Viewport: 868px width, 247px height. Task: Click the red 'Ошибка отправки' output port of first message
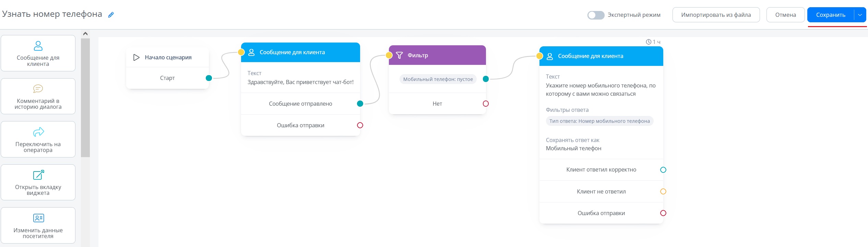[360, 125]
